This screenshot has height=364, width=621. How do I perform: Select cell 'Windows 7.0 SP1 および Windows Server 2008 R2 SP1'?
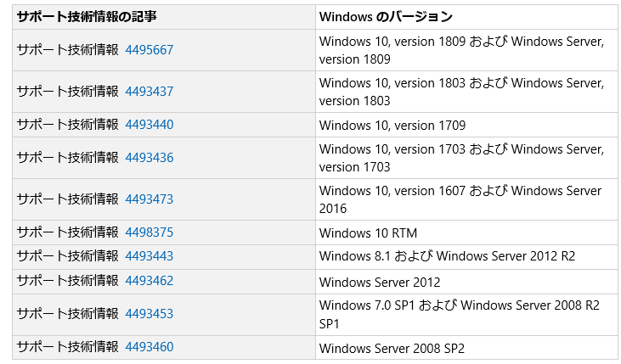tap(466, 315)
